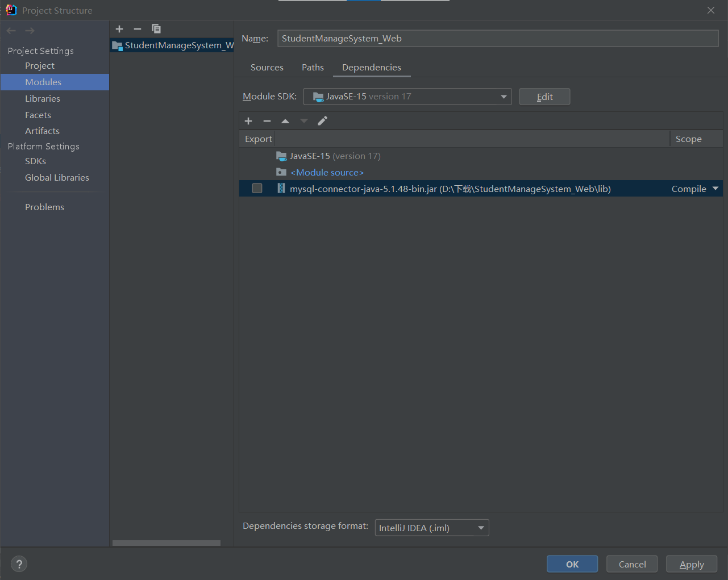Add a dependency with plus icon
The width and height of the screenshot is (728, 580).
(248, 121)
